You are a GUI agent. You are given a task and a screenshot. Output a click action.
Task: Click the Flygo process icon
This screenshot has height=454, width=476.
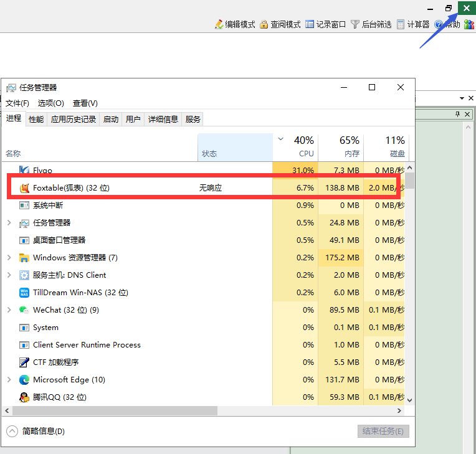pos(24,170)
